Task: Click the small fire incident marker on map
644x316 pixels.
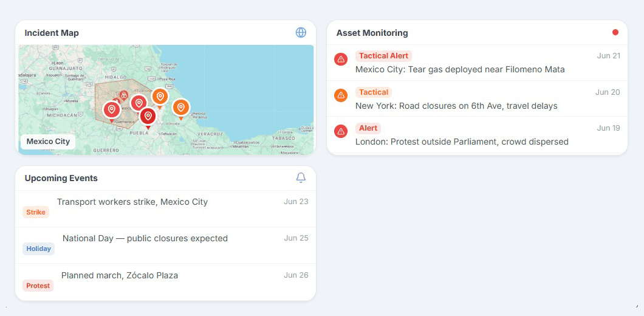Action: (123, 95)
